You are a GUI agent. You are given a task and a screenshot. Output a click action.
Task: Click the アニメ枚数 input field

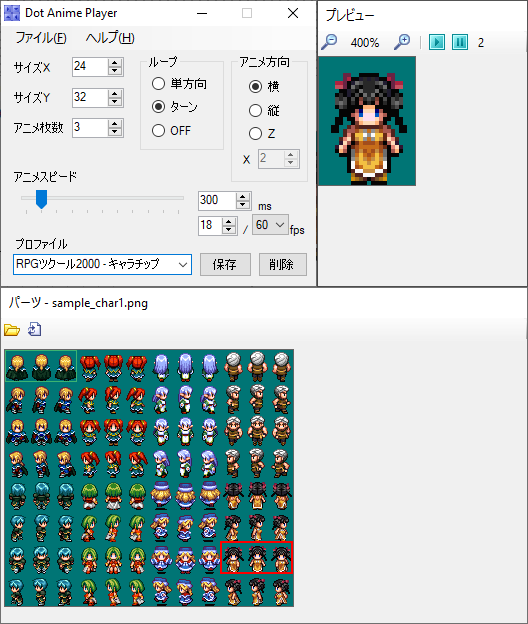pyautogui.click(x=90, y=128)
